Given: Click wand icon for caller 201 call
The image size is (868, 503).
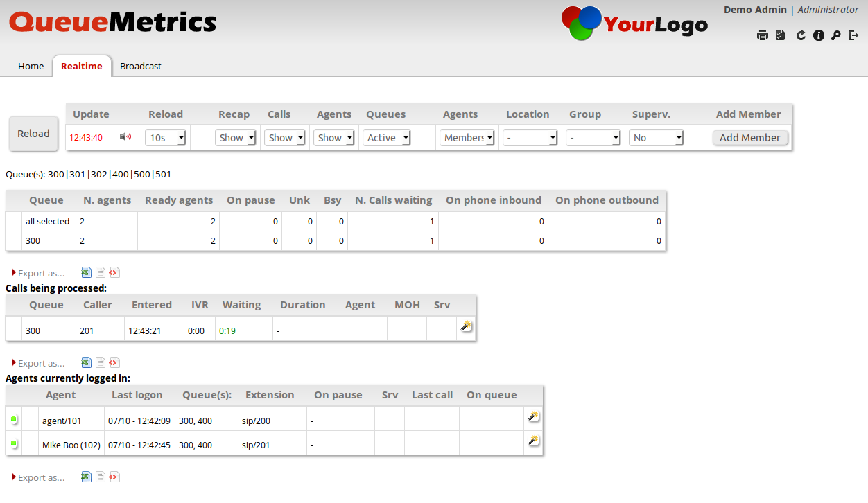Looking at the screenshot, I should 466,326.
